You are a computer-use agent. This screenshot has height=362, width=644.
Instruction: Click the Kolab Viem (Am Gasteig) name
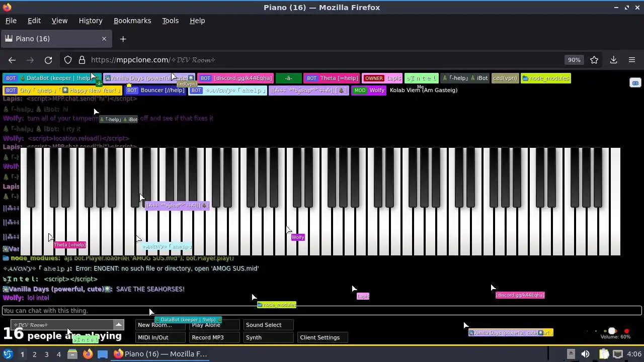point(423,90)
